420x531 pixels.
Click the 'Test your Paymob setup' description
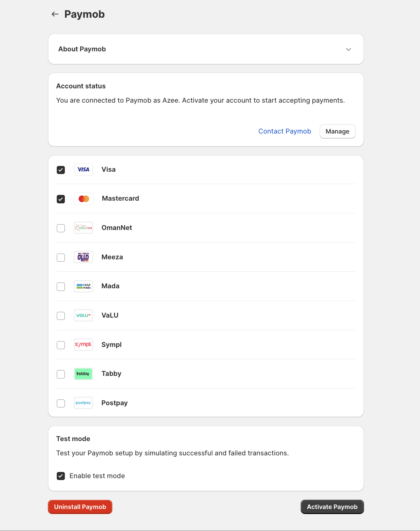(173, 453)
